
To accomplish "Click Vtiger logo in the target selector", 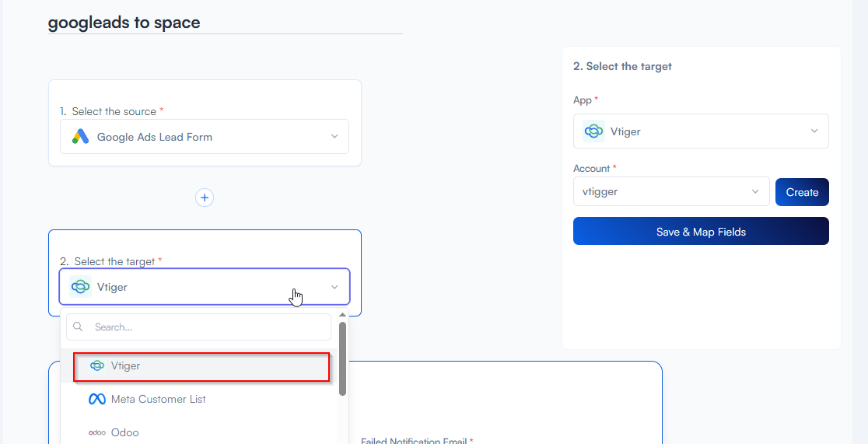I will click(80, 287).
